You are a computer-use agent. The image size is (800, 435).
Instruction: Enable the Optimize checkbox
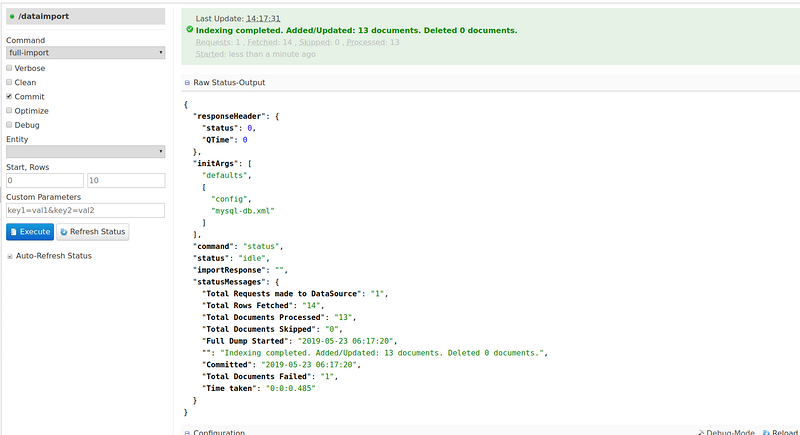coord(9,111)
